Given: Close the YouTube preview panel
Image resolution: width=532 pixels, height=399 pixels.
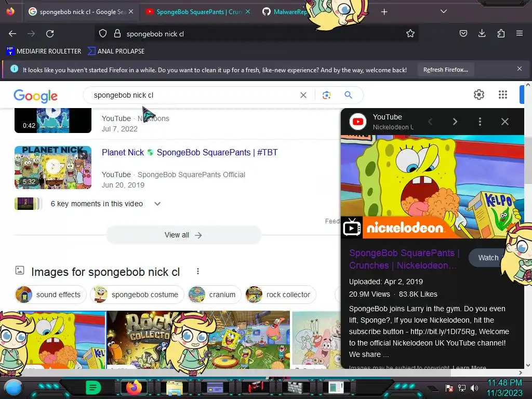Looking at the screenshot, I should [x=505, y=122].
